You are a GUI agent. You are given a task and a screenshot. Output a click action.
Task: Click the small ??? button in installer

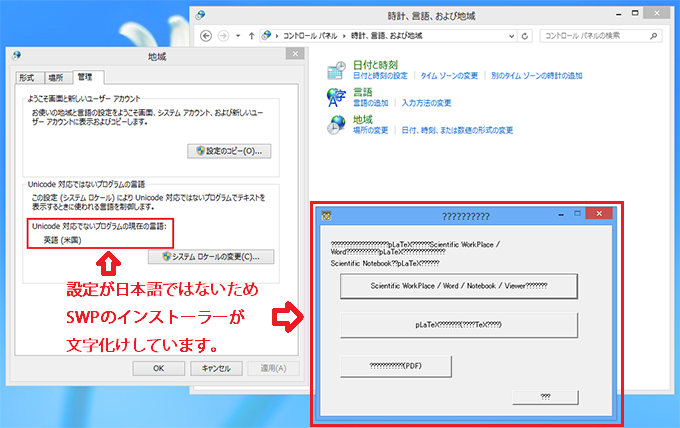tap(545, 397)
